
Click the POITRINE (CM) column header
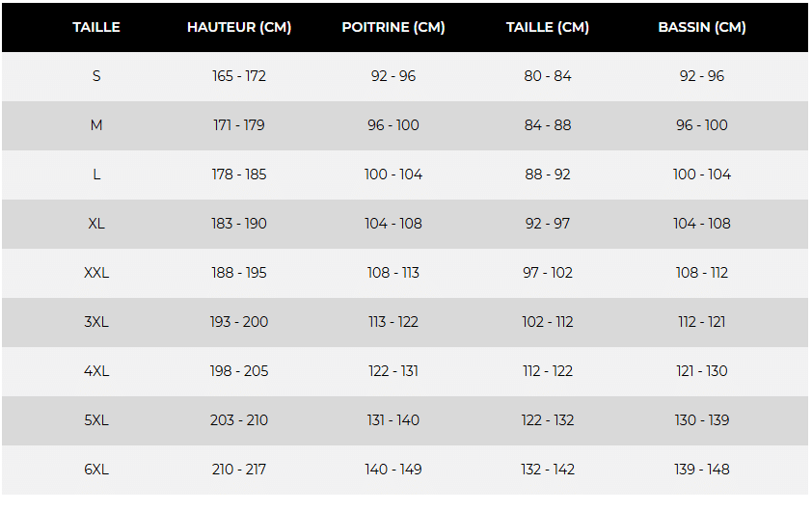(393, 27)
